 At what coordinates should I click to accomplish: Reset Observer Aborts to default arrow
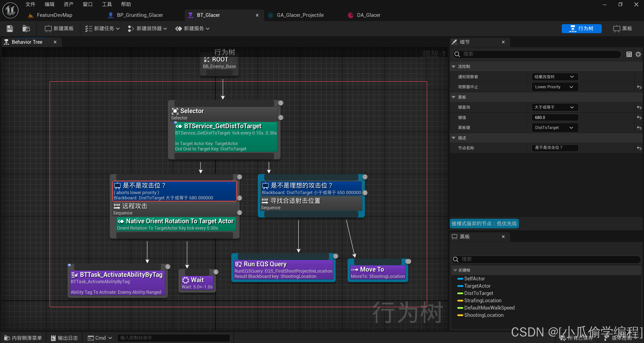coord(639,87)
